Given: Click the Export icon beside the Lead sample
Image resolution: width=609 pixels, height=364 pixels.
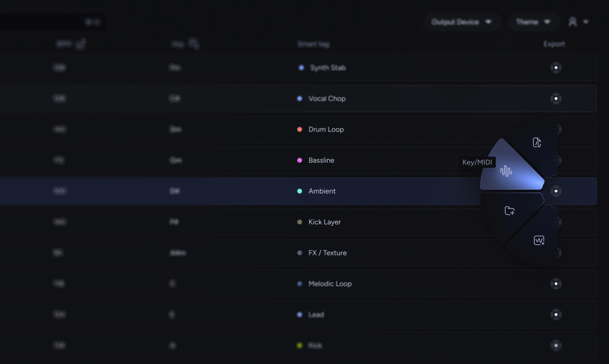Looking at the screenshot, I should (x=556, y=315).
